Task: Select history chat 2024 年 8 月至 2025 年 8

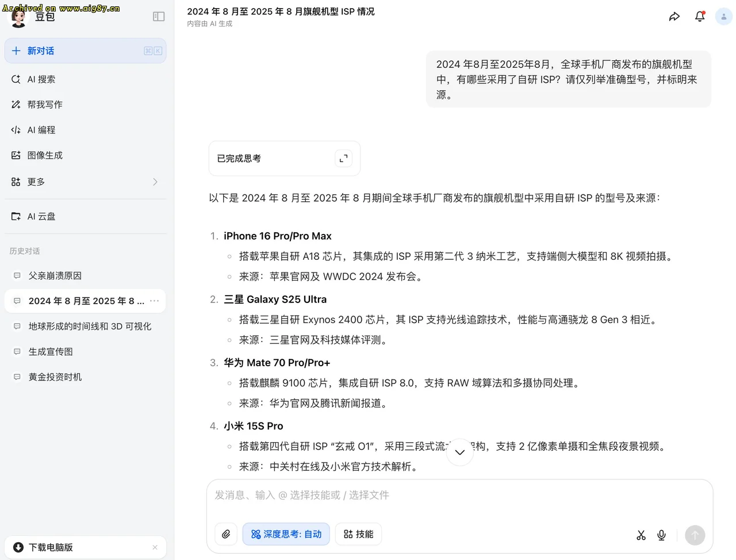Action: 85,301
